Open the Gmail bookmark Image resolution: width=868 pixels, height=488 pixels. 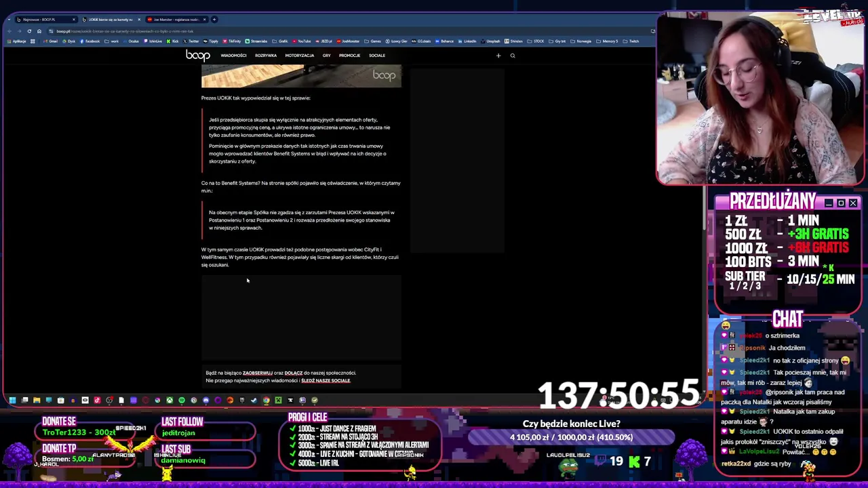coord(51,41)
